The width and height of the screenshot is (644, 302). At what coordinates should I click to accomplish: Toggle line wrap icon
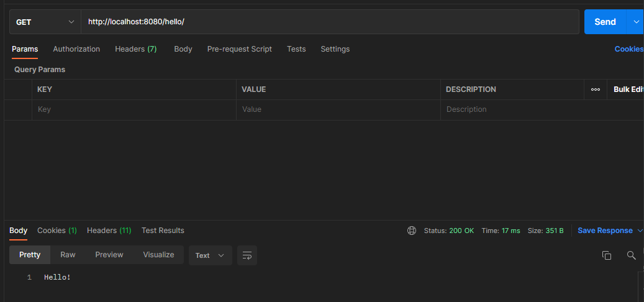pos(247,255)
